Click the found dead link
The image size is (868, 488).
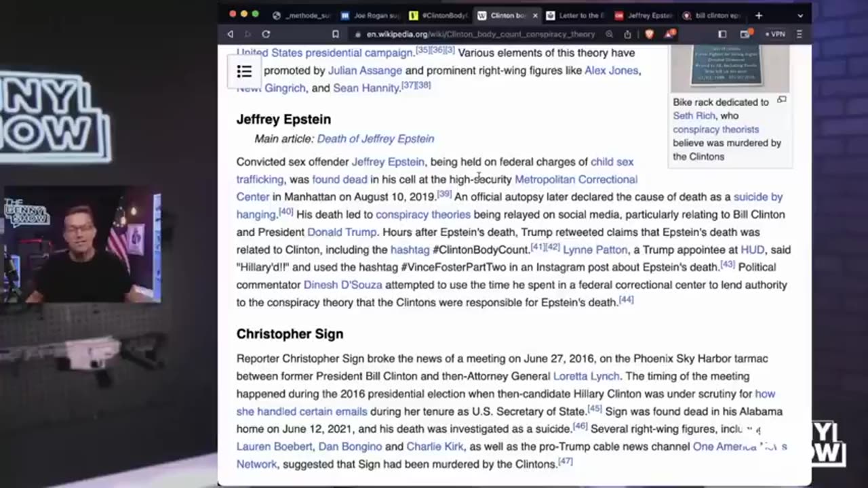pos(340,180)
